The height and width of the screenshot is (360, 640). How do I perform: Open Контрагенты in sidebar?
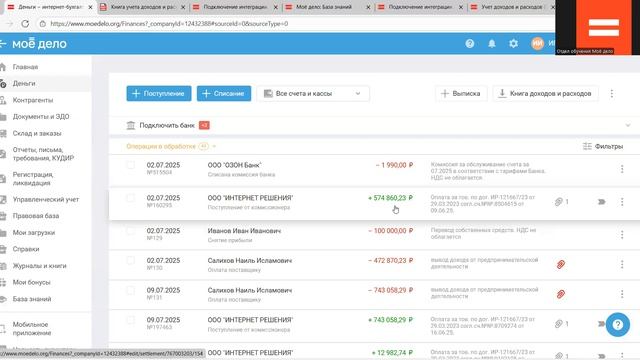(x=33, y=100)
